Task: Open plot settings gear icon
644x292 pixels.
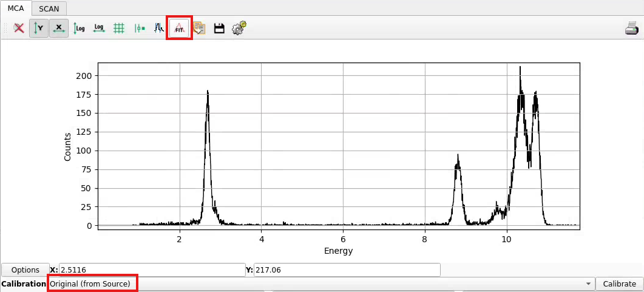Action: [239, 29]
